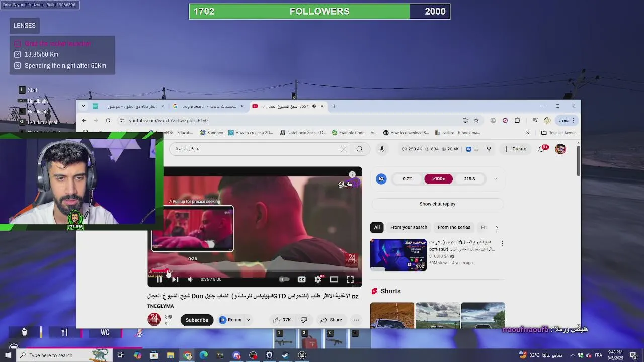The image size is (644, 362).
Task: Reload the current page
Action: 108,120
